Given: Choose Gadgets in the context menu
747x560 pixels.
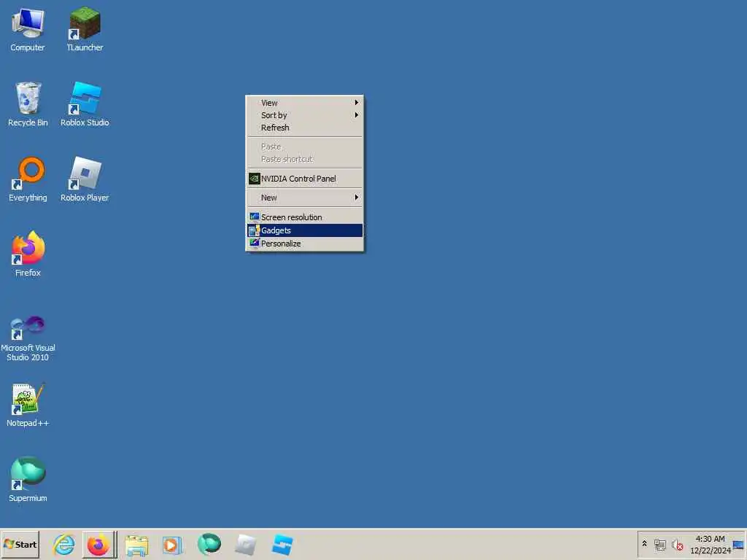Looking at the screenshot, I should coord(305,230).
